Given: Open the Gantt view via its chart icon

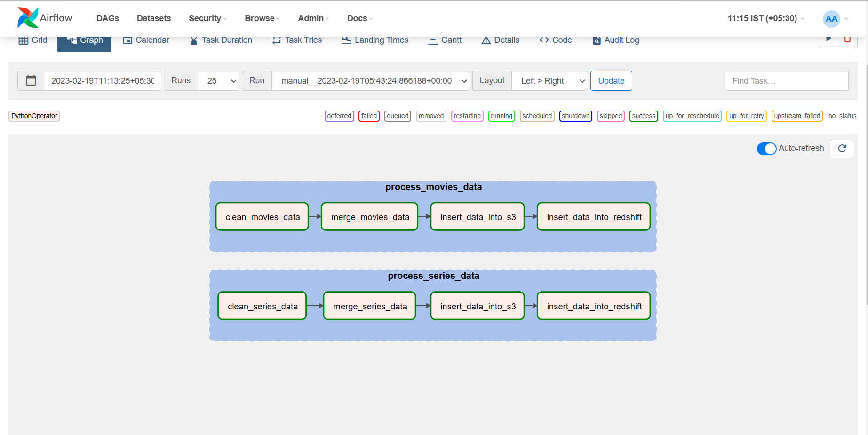Looking at the screenshot, I should (433, 40).
